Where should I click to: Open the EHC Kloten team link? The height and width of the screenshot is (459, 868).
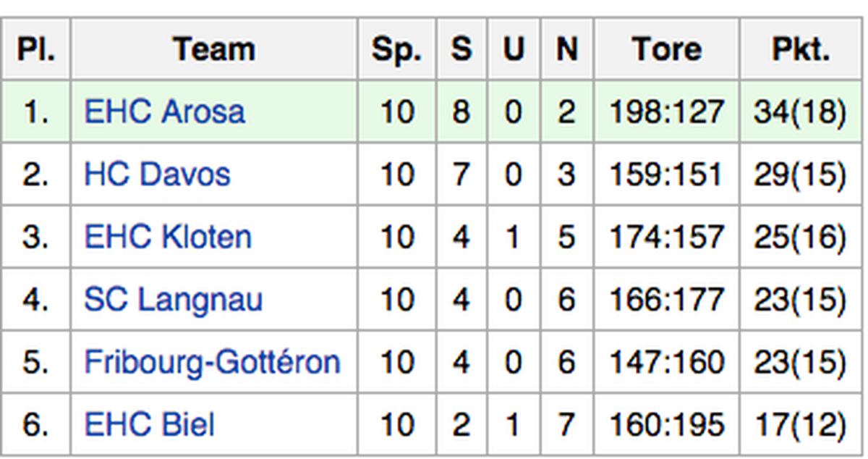168,237
